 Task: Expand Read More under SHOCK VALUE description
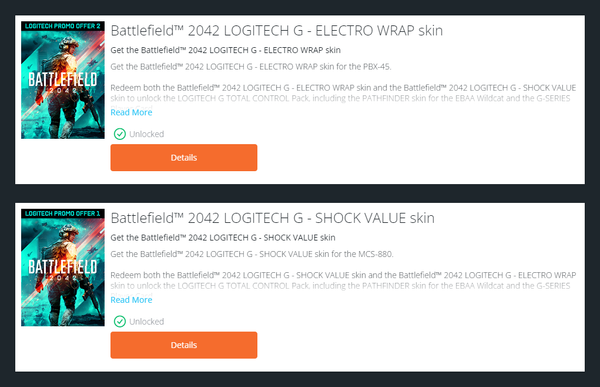[131, 300]
